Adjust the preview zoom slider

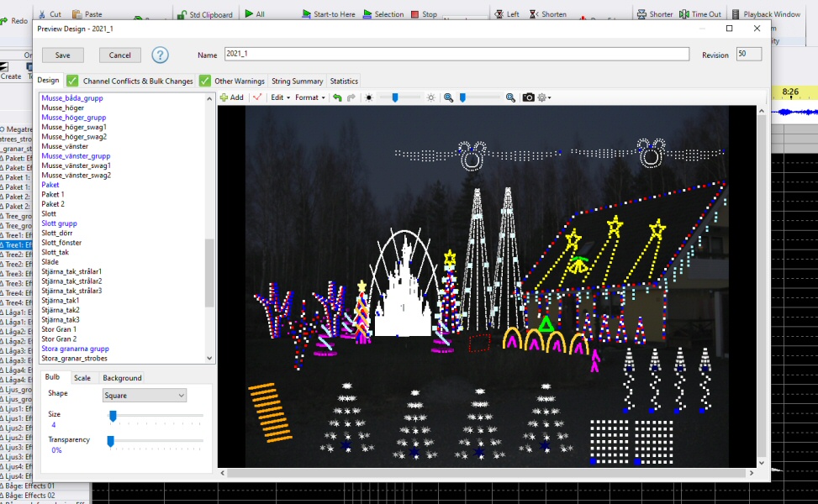tap(462, 97)
